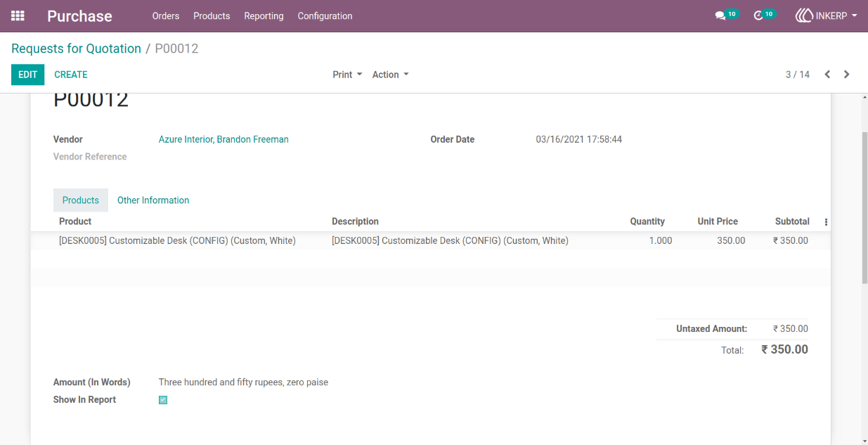Open the Orders menu
The height and width of the screenshot is (445, 868).
[x=166, y=15]
